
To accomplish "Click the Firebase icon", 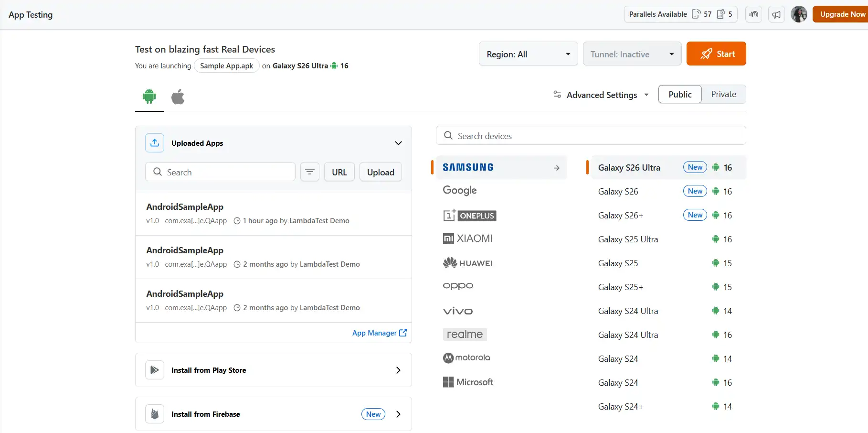I will [155, 414].
